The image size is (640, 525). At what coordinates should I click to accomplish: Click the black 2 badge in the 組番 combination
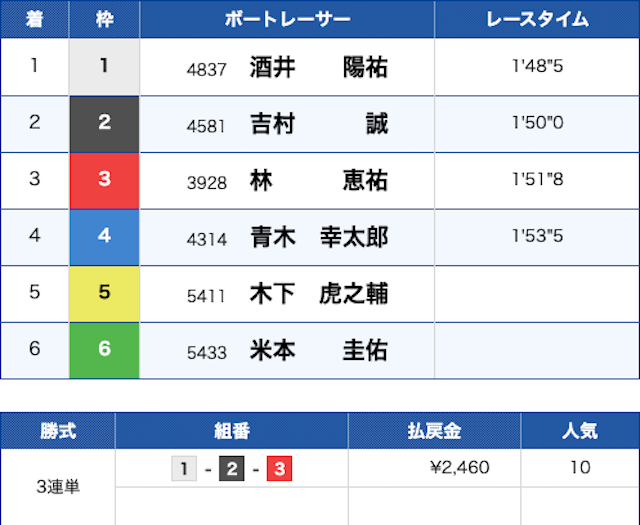pos(231,468)
